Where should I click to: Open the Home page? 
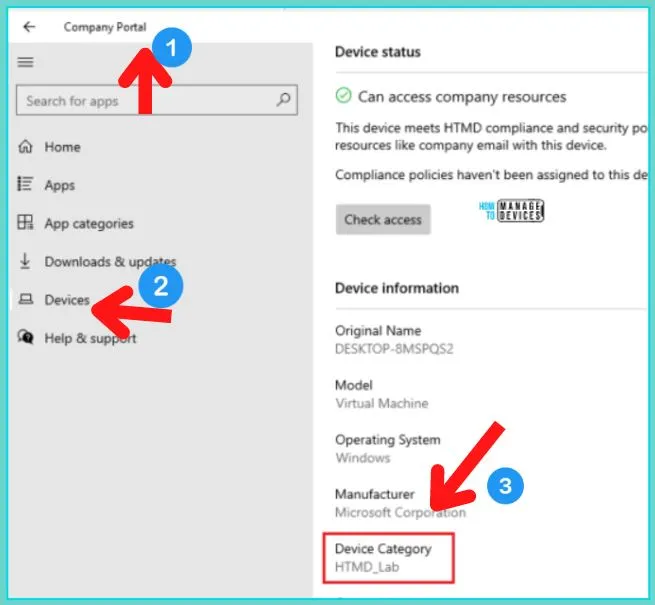[62, 147]
